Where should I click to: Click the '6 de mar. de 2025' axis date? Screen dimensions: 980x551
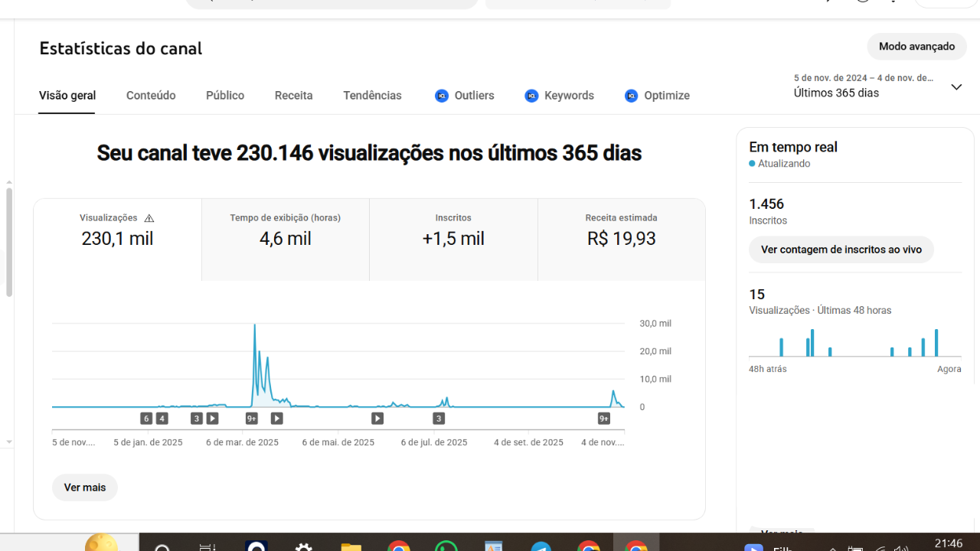241,442
